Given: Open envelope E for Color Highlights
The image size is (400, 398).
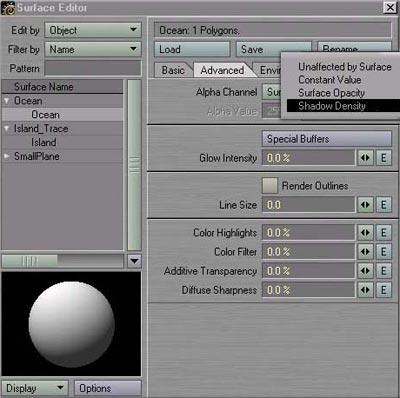Looking at the screenshot, I should tap(384, 232).
